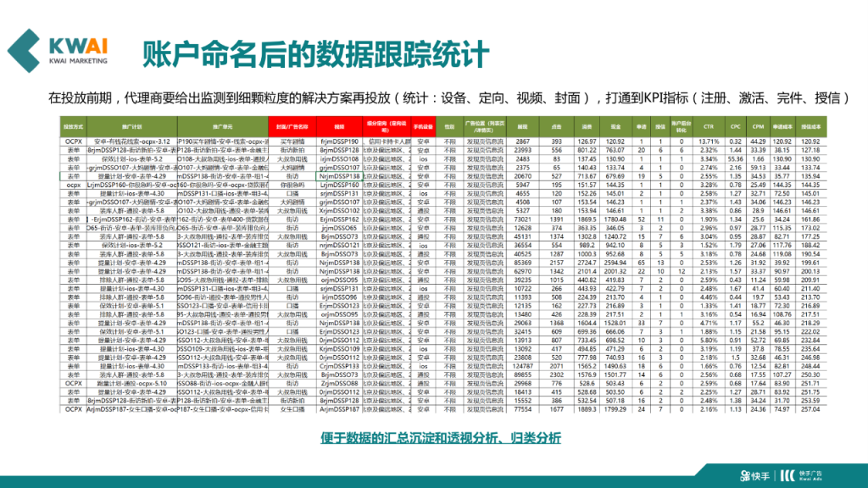Click the Kuaishou logo in the footer

pyautogui.click(x=754, y=475)
